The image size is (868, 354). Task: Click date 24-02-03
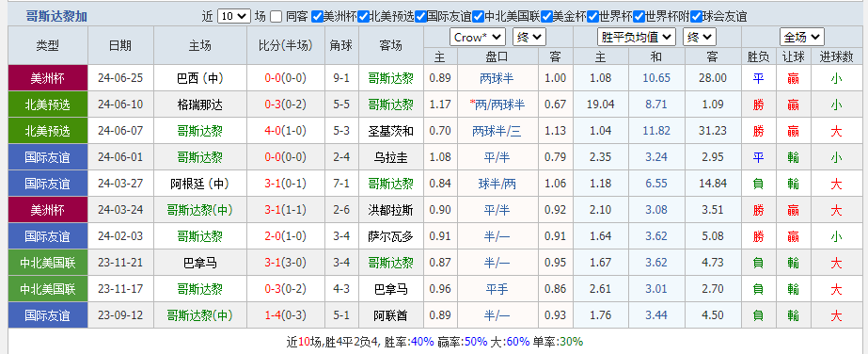[120, 236]
